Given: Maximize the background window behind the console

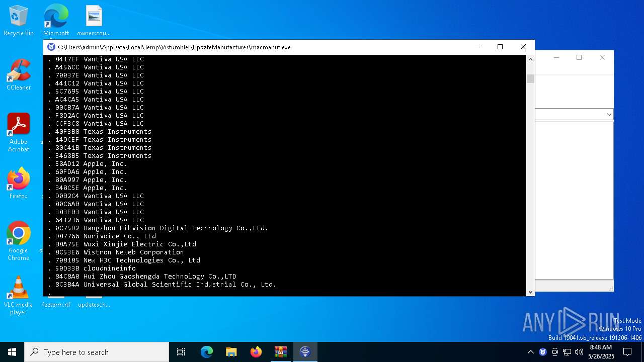Looking at the screenshot, I should pos(579,57).
